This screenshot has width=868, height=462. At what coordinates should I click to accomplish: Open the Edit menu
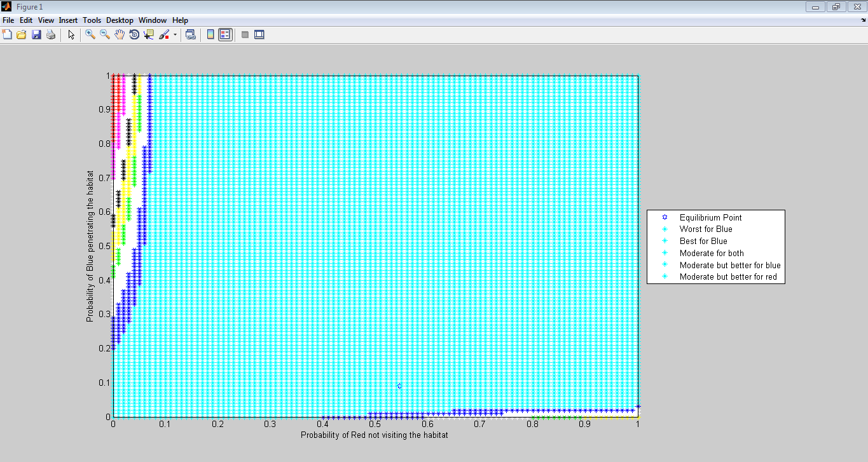tap(26, 20)
